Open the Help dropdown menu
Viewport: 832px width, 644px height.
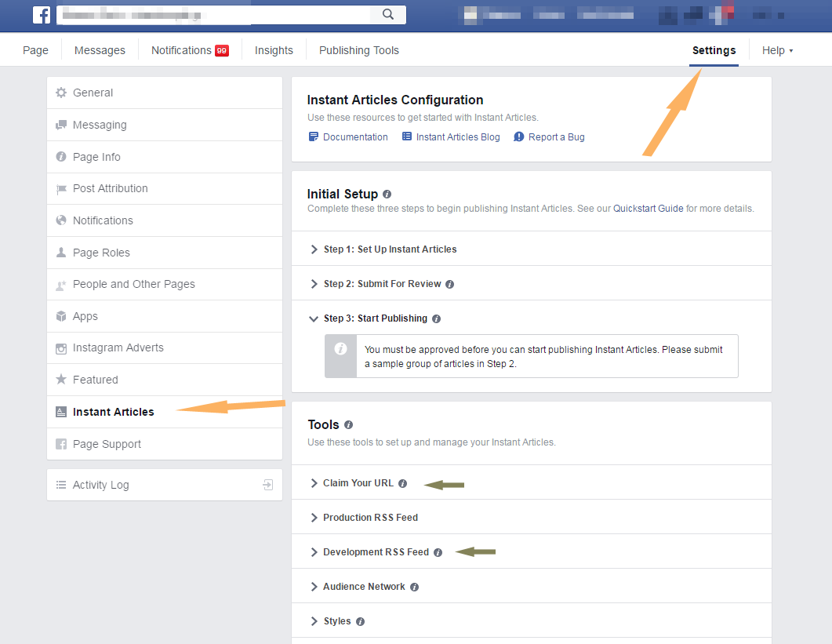pos(777,50)
